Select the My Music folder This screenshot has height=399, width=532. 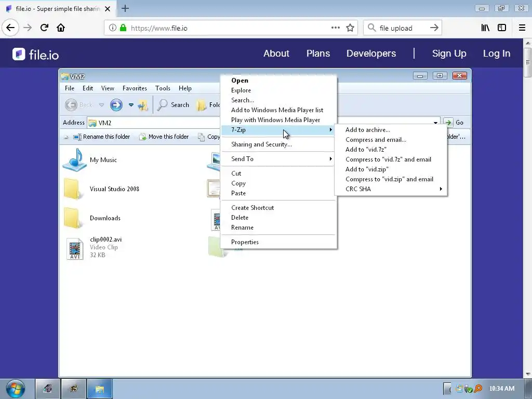click(x=90, y=160)
